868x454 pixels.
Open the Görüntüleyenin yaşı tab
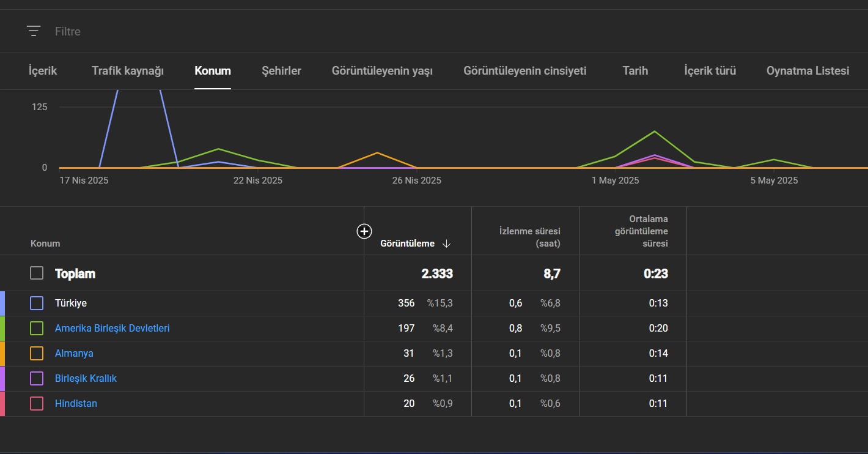(x=382, y=71)
